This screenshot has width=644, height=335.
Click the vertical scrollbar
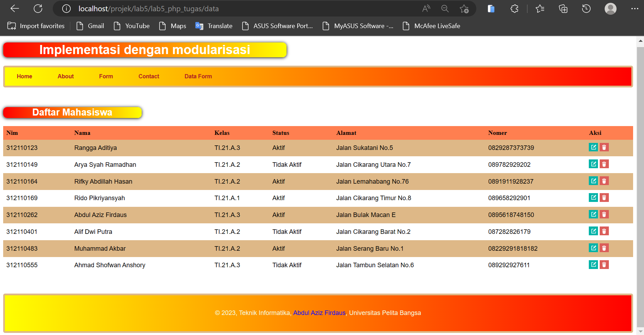pos(640,176)
